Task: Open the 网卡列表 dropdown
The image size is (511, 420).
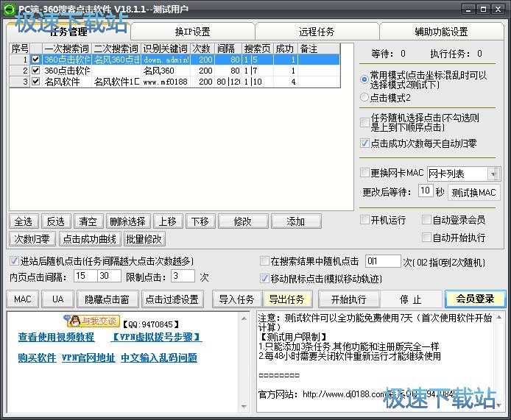Action: tap(493, 174)
